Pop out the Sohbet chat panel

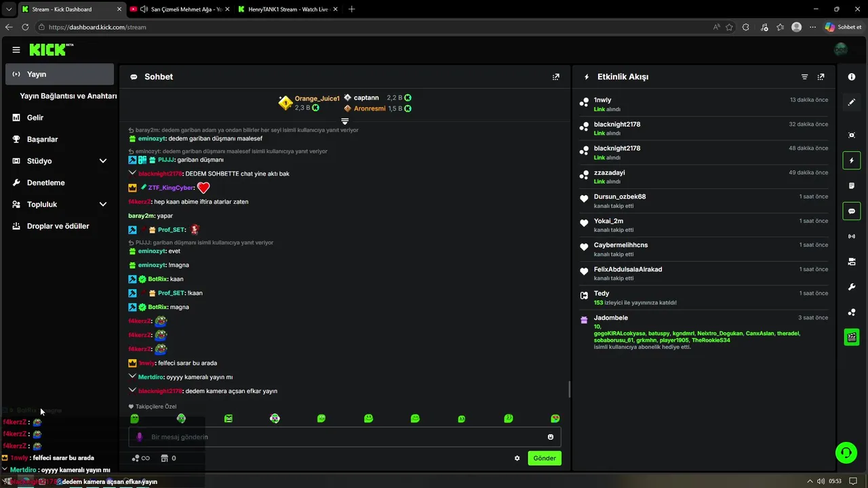pos(556,77)
